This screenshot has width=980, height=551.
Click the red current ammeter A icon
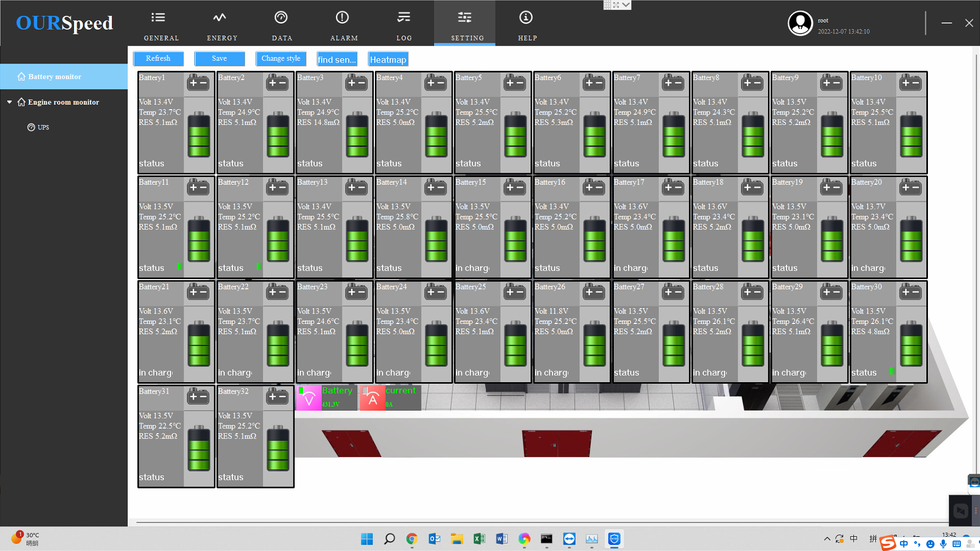click(373, 398)
